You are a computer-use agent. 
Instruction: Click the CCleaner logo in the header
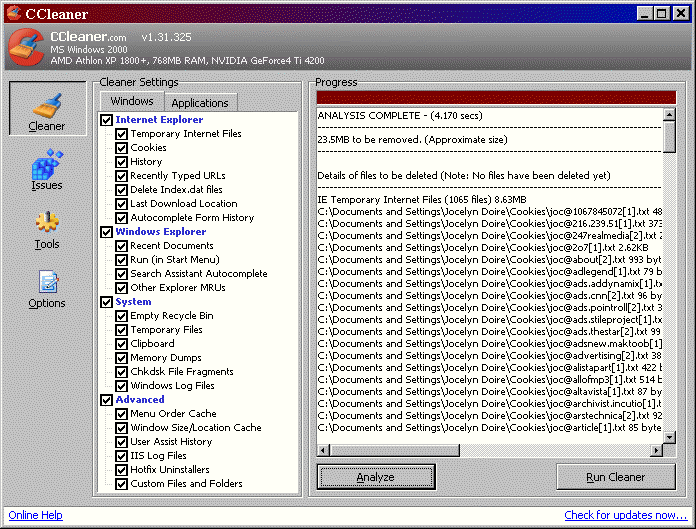pos(26,47)
